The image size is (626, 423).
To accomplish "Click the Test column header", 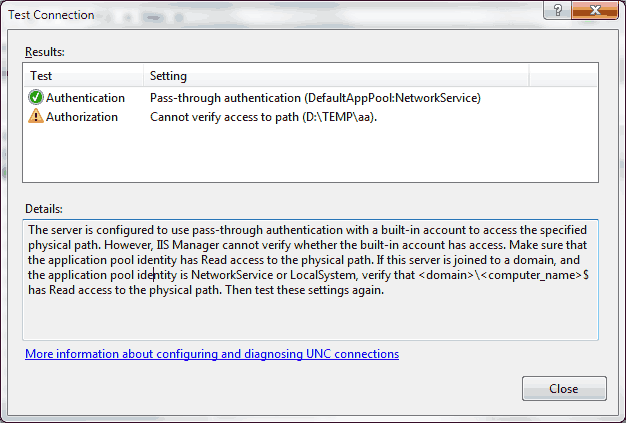I will pyautogui.click(x=42, y=76).
